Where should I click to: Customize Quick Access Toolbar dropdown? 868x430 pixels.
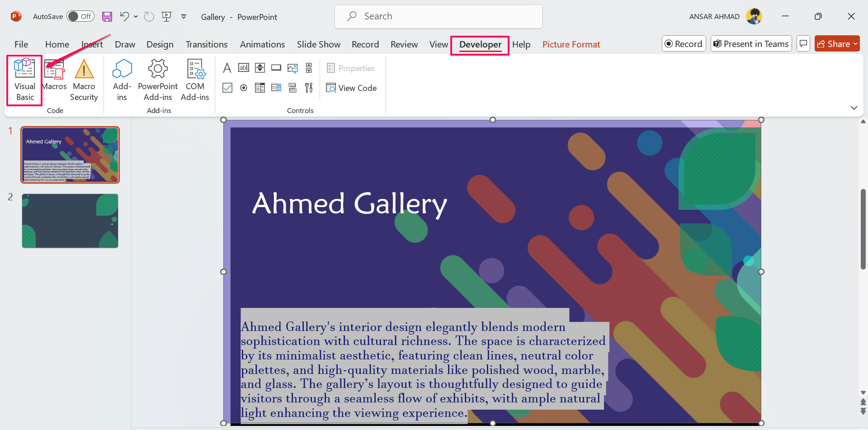pos(184,17)
